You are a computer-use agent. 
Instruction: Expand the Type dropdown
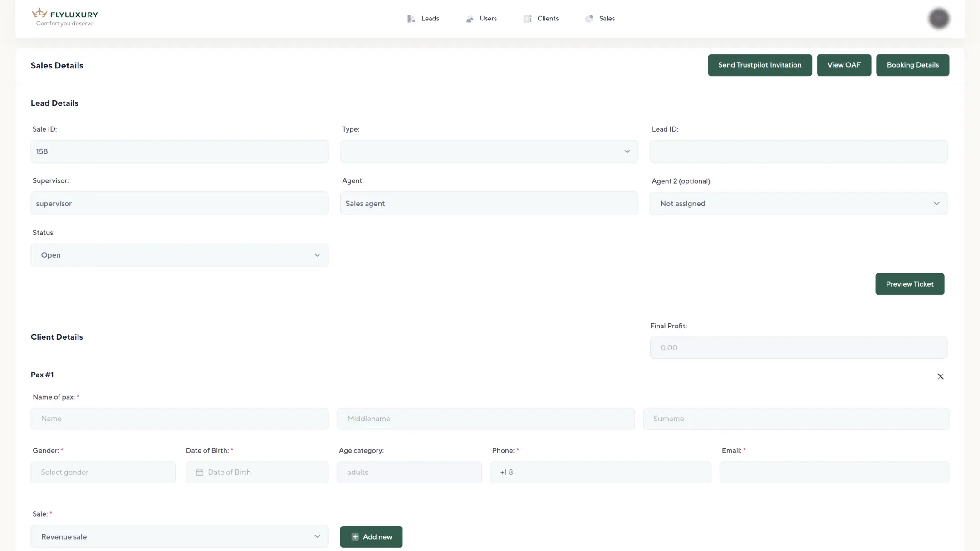pos(489,151)
